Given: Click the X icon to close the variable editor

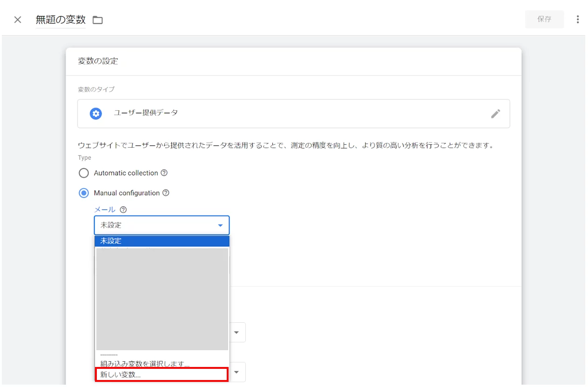Looking at the screenshot, I should coord(17,20).
